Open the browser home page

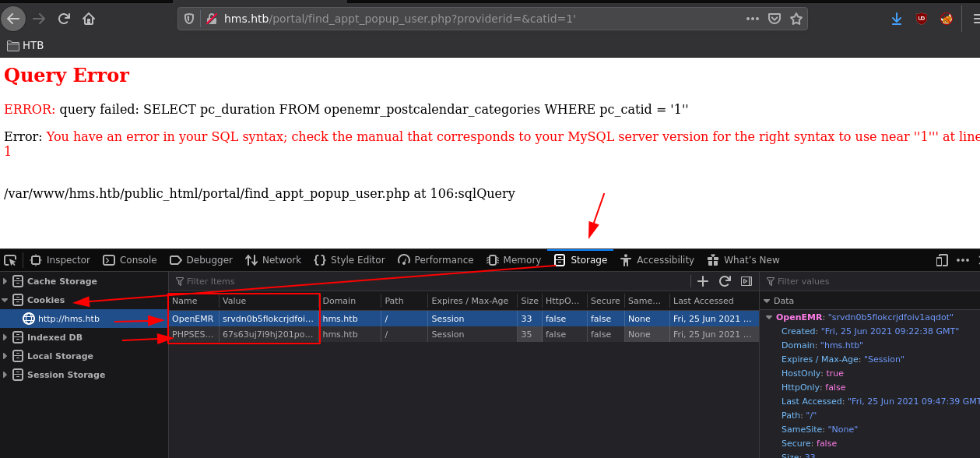coord(89,19)
